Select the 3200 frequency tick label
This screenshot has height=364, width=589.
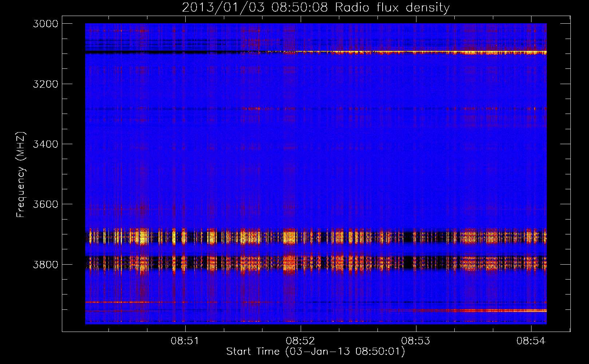click(46, 84)
